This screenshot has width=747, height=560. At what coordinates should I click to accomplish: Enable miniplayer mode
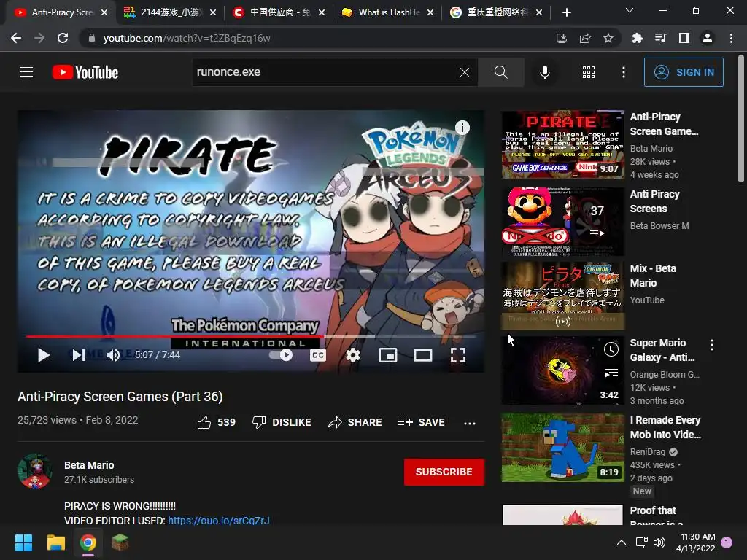(x=388, y=355)
